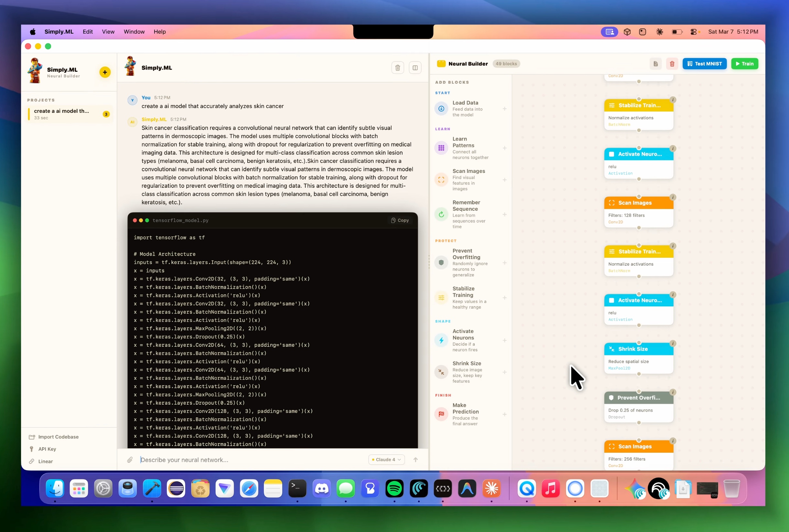Click the plus beside Load Data

pyautogui.click(x=504, y=109)
